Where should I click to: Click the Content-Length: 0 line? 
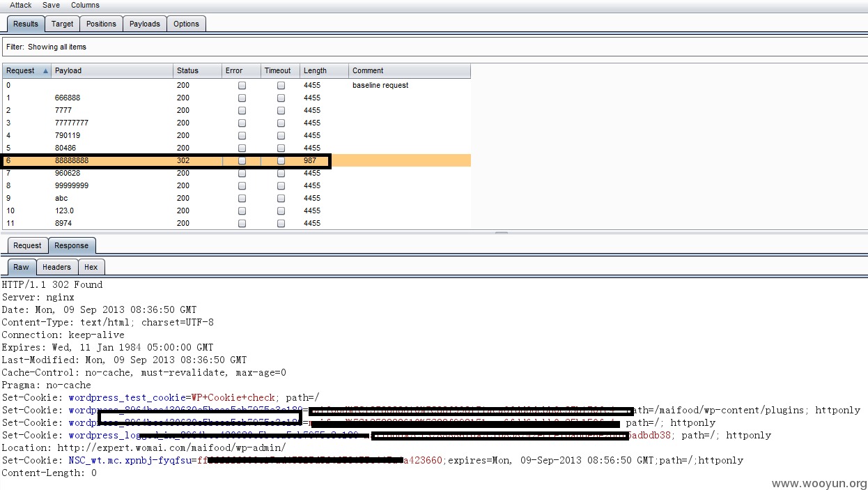click(49, 473)
